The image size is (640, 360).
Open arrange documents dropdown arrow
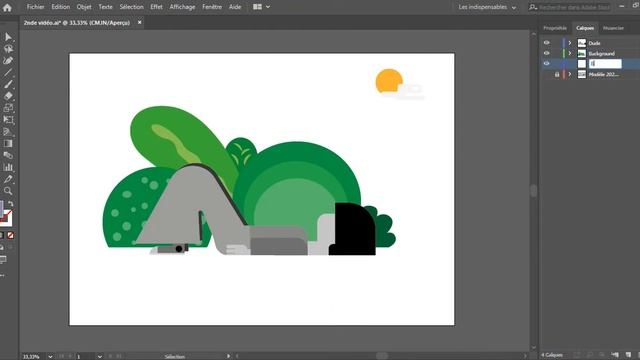[x=268, y=7]
